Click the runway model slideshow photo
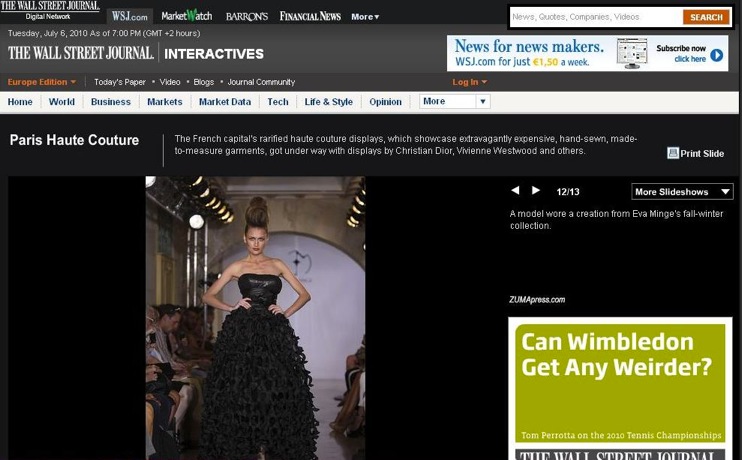 pyautogui.click(x=255, y=318)
